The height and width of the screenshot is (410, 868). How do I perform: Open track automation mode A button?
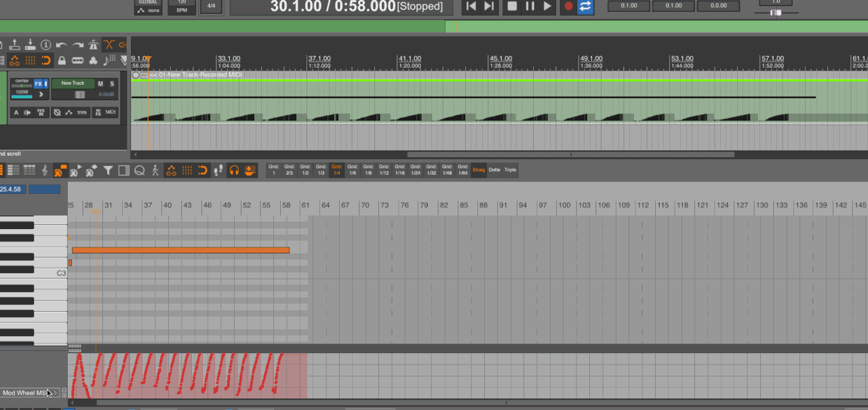(x=16, y=112)
